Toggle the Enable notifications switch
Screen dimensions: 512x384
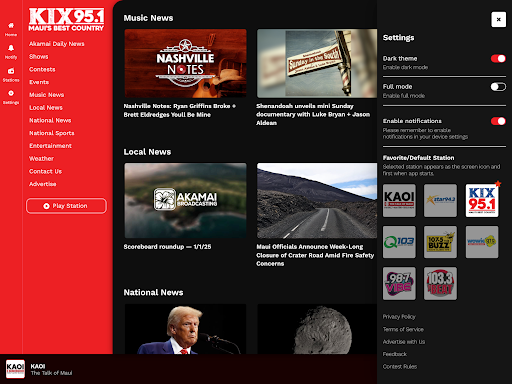coord(498,121)
